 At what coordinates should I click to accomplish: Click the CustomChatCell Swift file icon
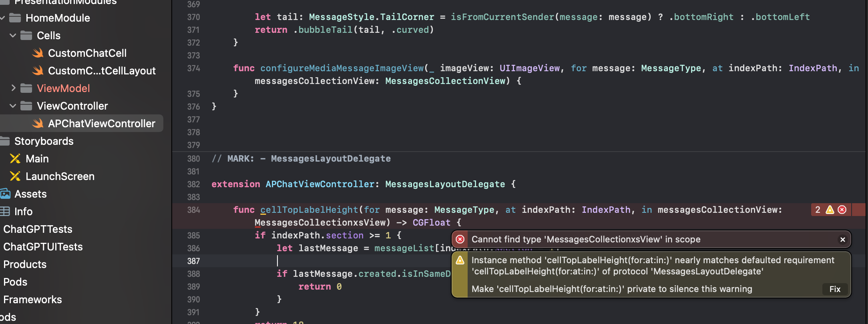pyautogui.click(x=38, y=53)
